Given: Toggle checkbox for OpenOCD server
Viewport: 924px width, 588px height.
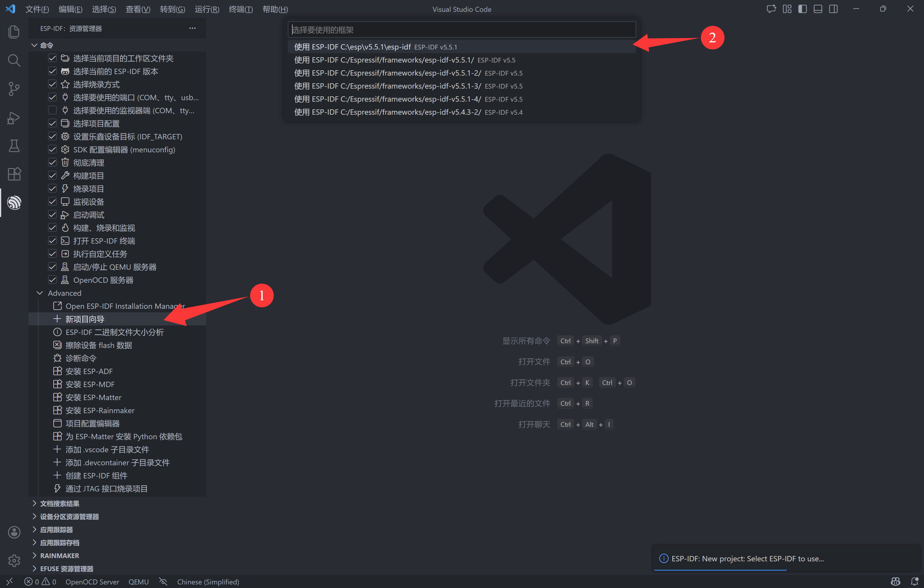Looking at the screenshot, I should pyautogui.click(x=52, y=279).
